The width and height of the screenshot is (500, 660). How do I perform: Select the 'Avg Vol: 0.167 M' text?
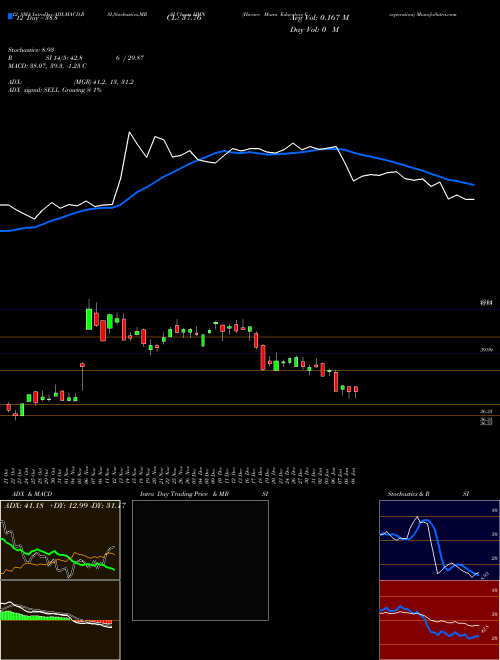320,18
